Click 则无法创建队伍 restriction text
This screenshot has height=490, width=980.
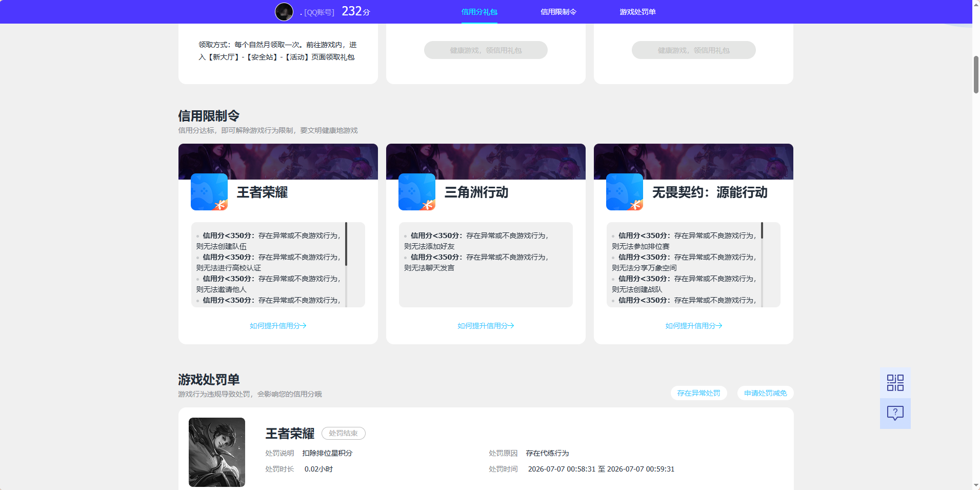[x=222, y=246]
